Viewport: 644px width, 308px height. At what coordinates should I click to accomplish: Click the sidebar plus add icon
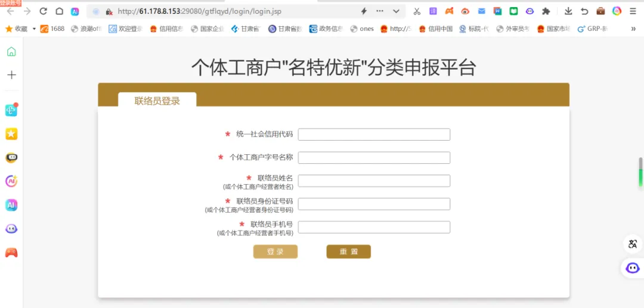coord(11,75)
